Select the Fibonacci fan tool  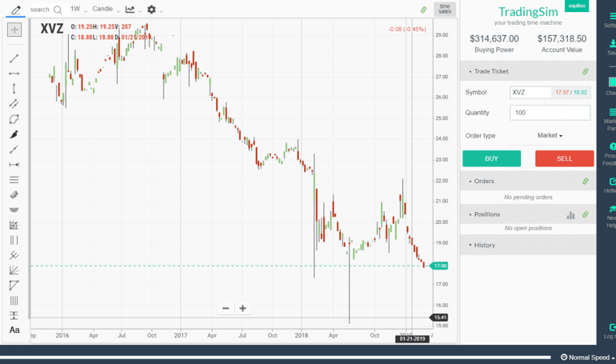[14, 270]
